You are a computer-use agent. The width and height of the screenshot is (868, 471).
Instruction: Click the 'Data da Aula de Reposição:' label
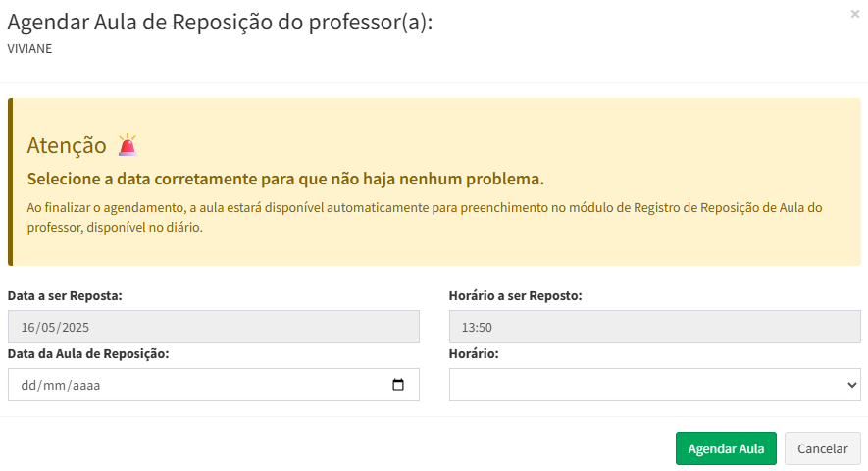88,353
